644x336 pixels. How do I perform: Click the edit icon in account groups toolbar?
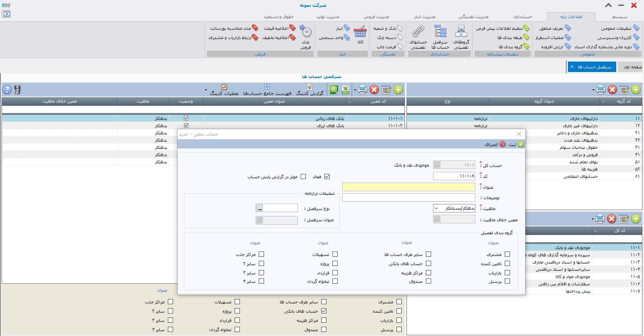point(624,90)
